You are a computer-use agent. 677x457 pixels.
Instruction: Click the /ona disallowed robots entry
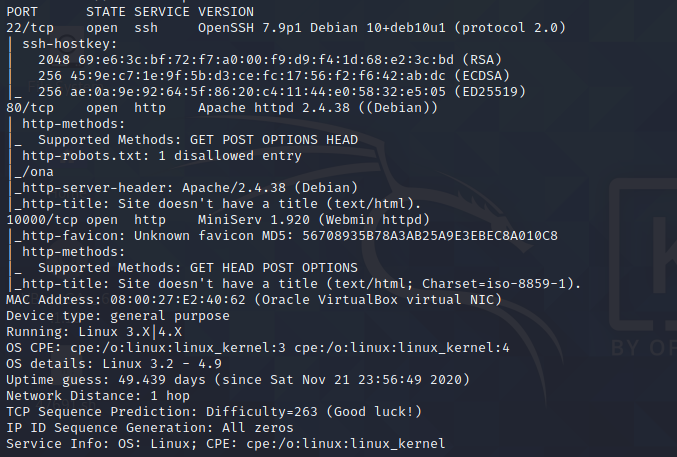[34, 172]
